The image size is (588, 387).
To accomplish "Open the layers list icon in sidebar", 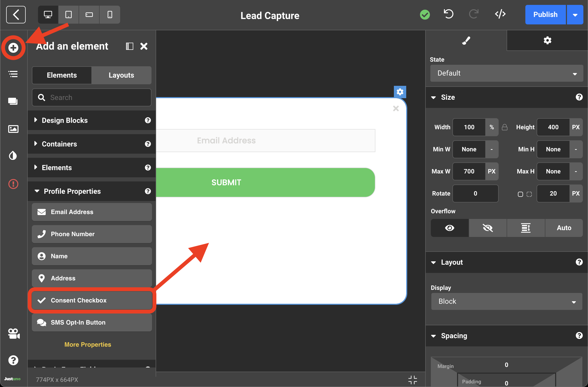I will click(x=13, y=74).
